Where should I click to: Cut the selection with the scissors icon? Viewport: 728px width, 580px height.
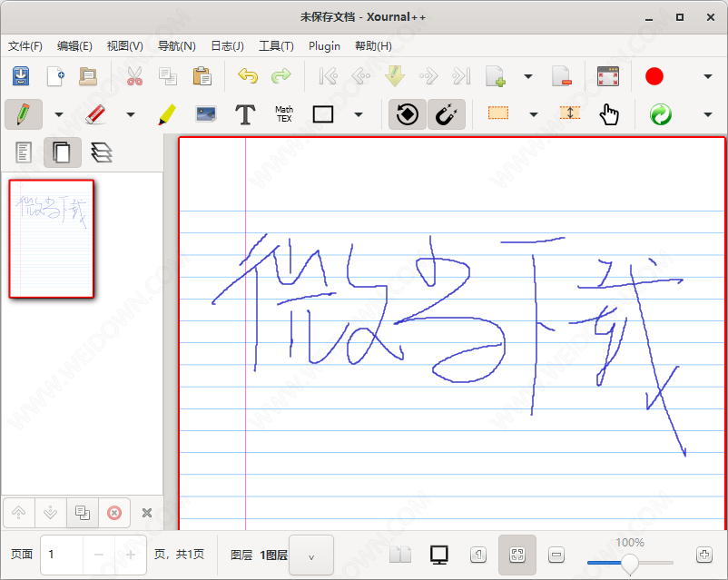pyautogui.click(x=134, y=76)
